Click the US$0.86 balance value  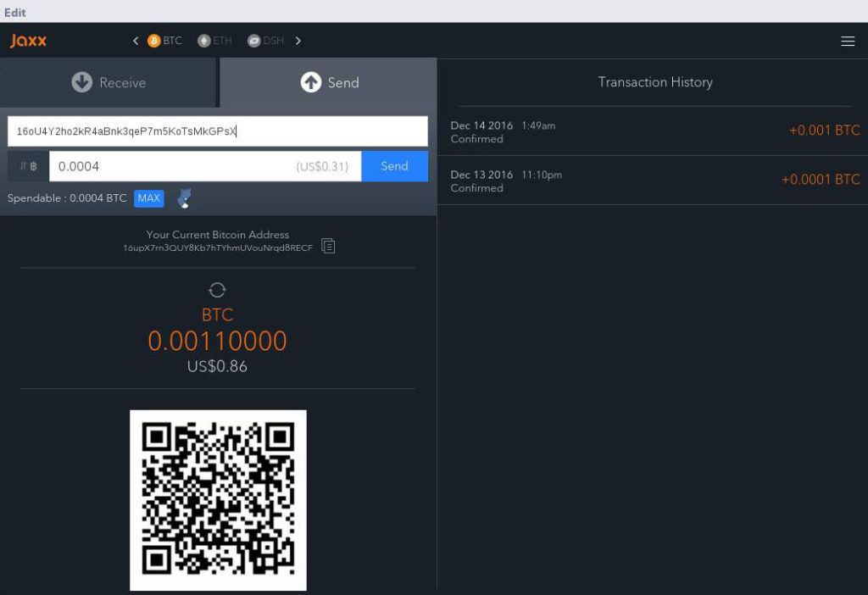[217, 366]
